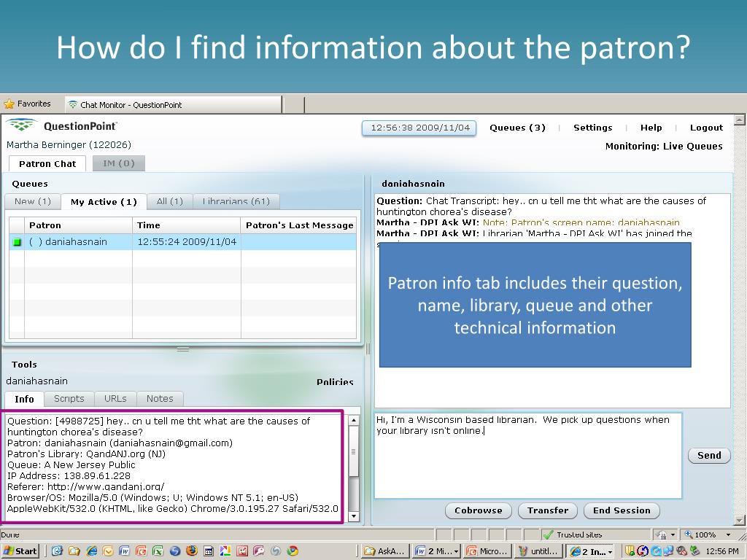Image resolution: width=747 pixels, height=560 pixels.
Task: Click the circular arrows system tray icon
Action: [643, 551]
